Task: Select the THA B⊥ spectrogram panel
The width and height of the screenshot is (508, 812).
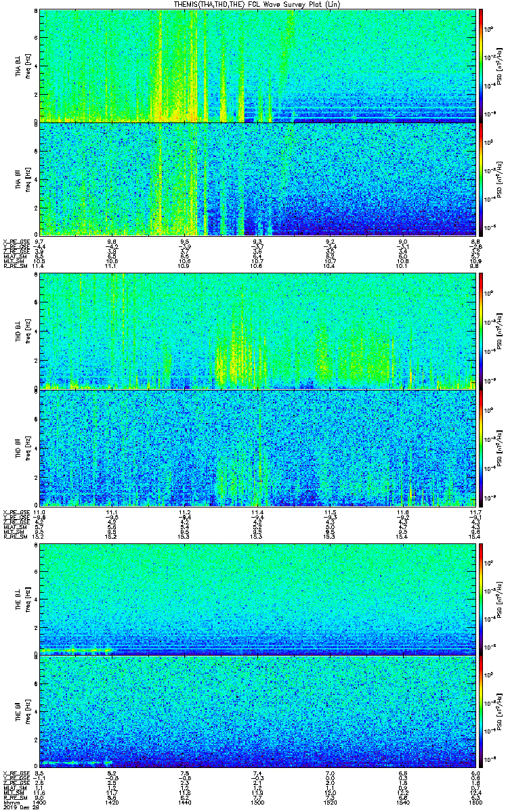Action: tap(258, 66)
